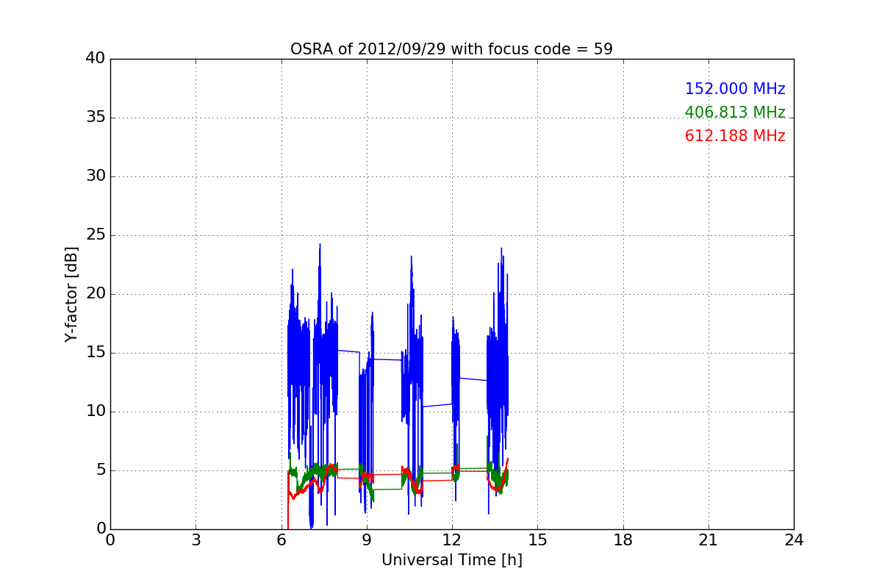882x588 pixels.
Task: Click the x-axis tick label 21
Action: tap(709, 539)
